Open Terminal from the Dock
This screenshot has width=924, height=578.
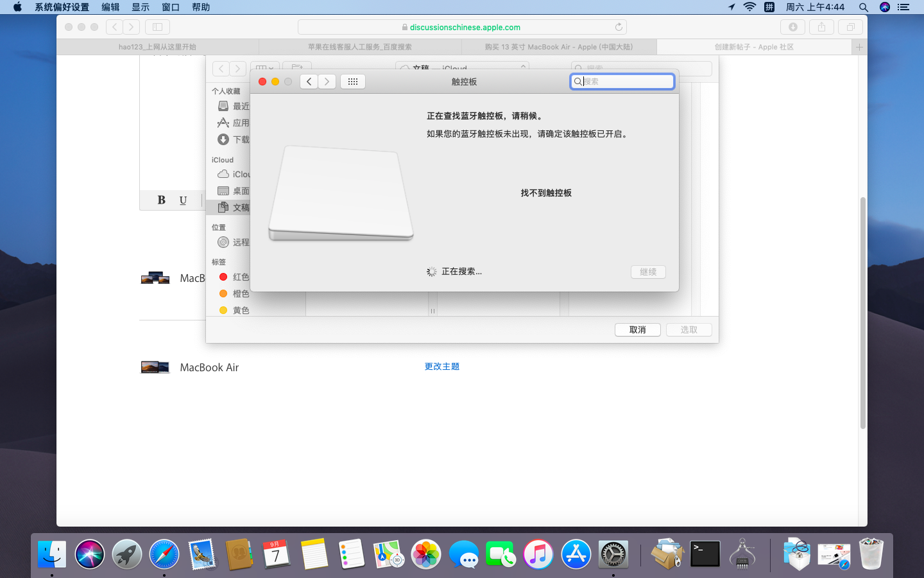pos(705,554)
